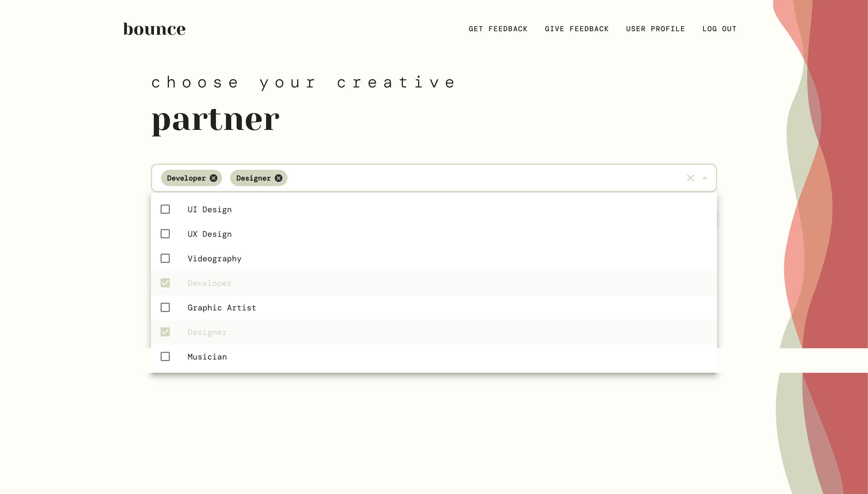
Task: Select the Videography option label
Action: click(215, 259)
